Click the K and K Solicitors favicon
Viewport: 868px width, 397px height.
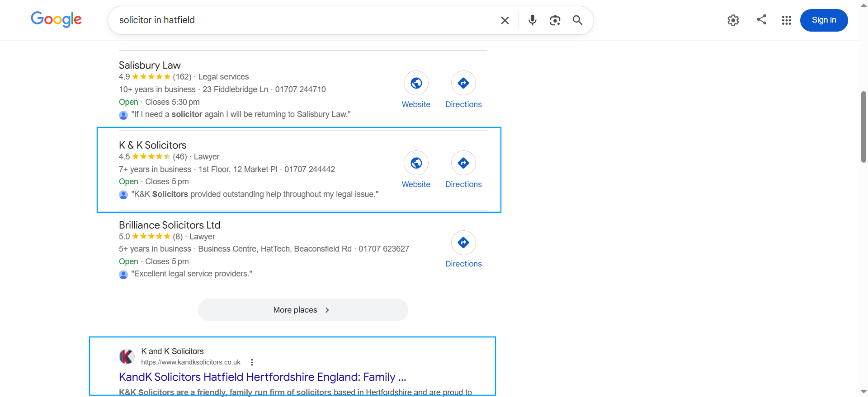click(127, 356)
